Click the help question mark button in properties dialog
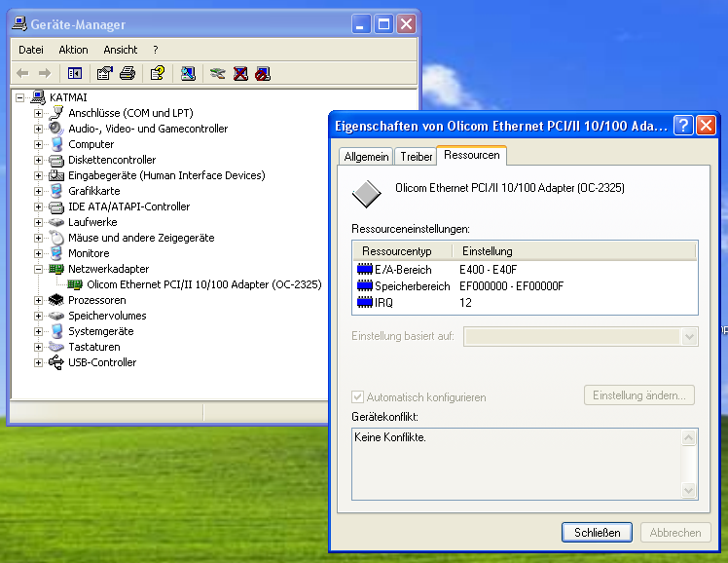 pos(683,126)
